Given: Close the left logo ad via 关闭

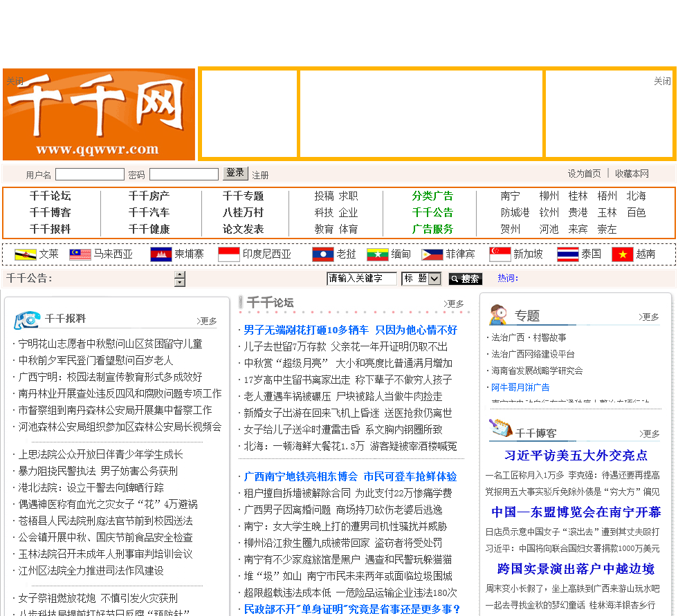Looking at the screenshot, I should [x=15, y=81].
